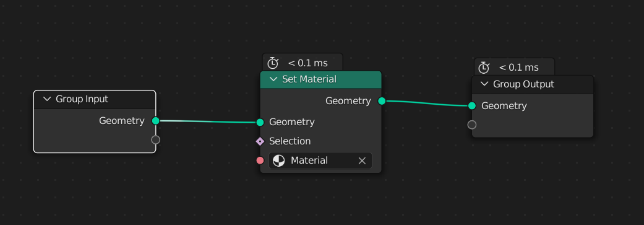Click the Selection diamond socket

[260, 141]
